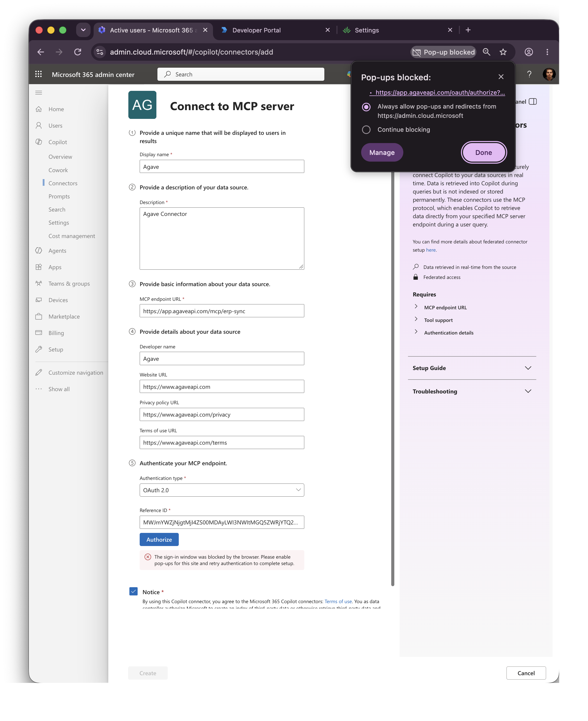Click the Authorize button
The height and width of the screenshot is (721, 588).
click(x=159, y=540)
